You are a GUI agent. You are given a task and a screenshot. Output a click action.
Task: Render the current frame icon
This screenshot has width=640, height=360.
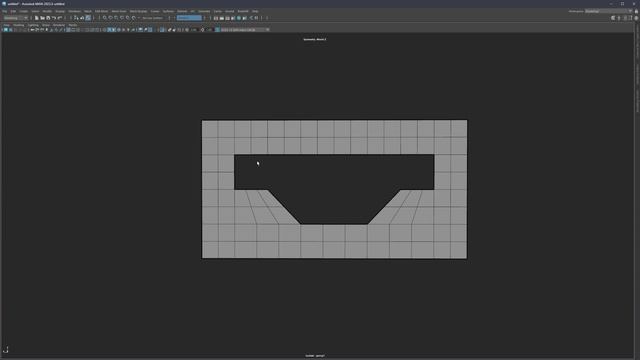pyautogui.click(x=222, y=18)
